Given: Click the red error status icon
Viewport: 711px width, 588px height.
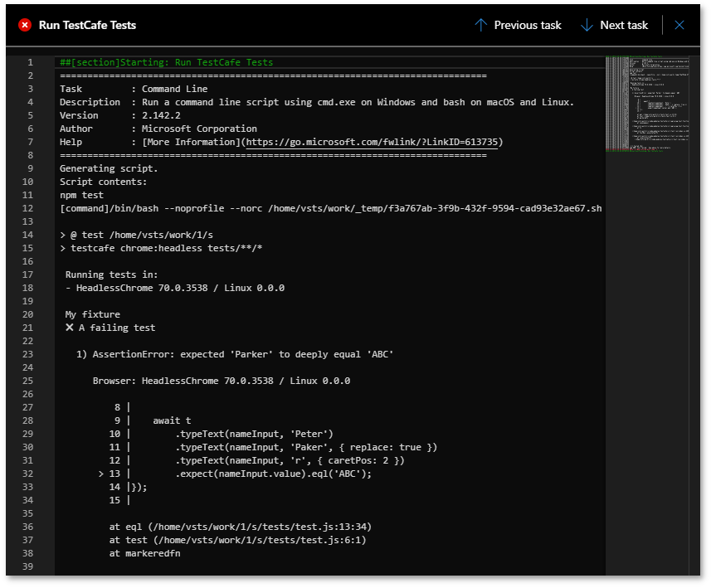Looking at the screenshot, I should point(24,25).
